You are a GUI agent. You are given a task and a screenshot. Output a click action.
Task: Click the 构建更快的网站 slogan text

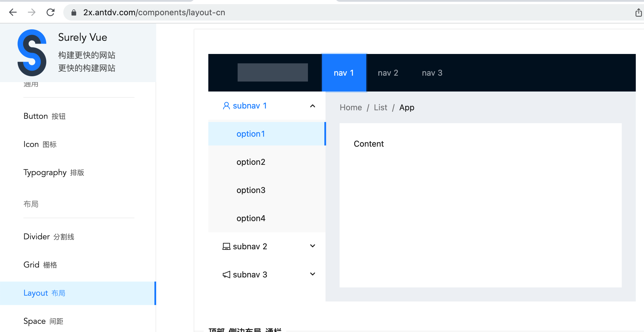pyautogui.click(x=87, y=55)
